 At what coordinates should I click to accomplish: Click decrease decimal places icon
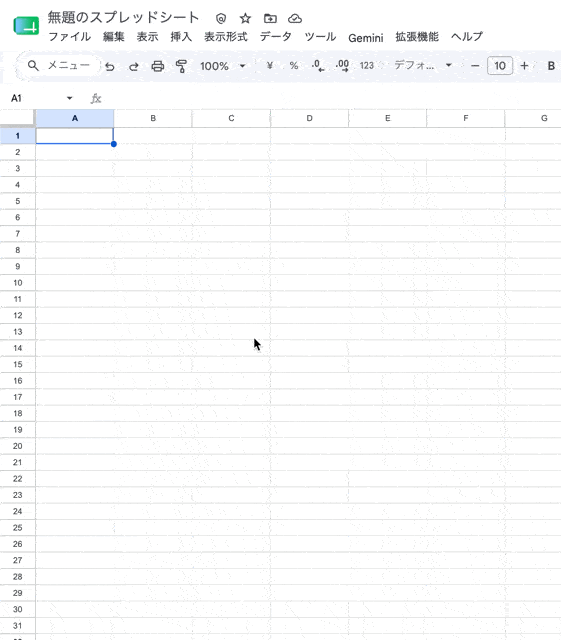tap(318, 66)
